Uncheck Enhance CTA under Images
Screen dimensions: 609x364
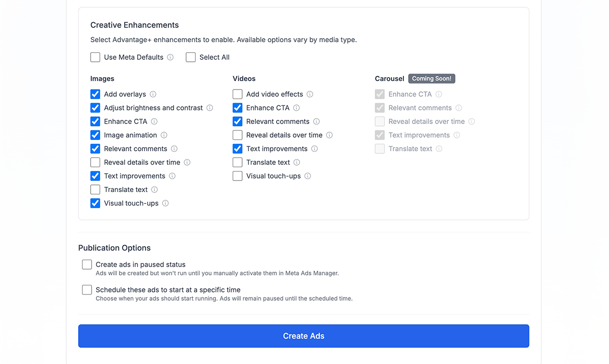[95, 121]
